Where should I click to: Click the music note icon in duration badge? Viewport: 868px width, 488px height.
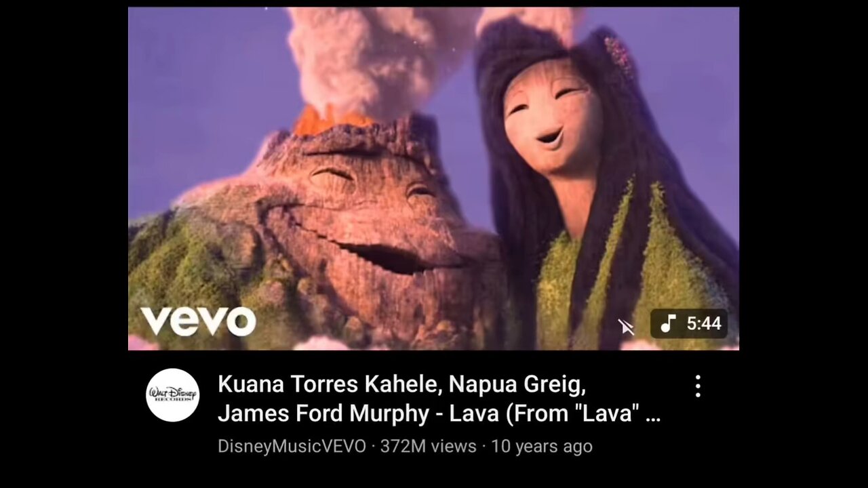[x=669, y=324]
